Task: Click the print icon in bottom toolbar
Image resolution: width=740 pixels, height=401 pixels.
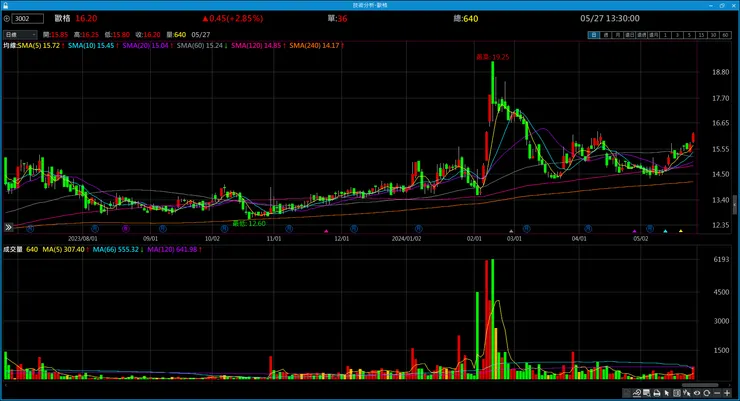Action: coord(657,393)
